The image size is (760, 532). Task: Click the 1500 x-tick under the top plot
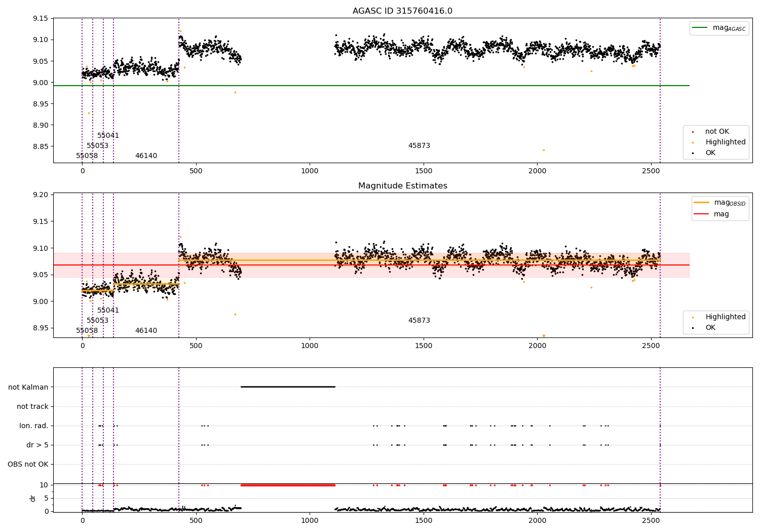coord(424,171)
